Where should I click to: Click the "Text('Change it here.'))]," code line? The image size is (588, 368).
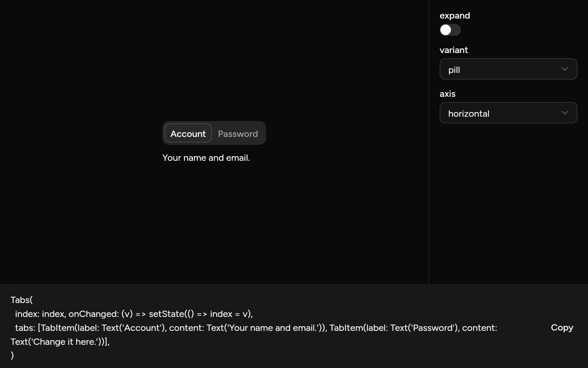[60, 342]
